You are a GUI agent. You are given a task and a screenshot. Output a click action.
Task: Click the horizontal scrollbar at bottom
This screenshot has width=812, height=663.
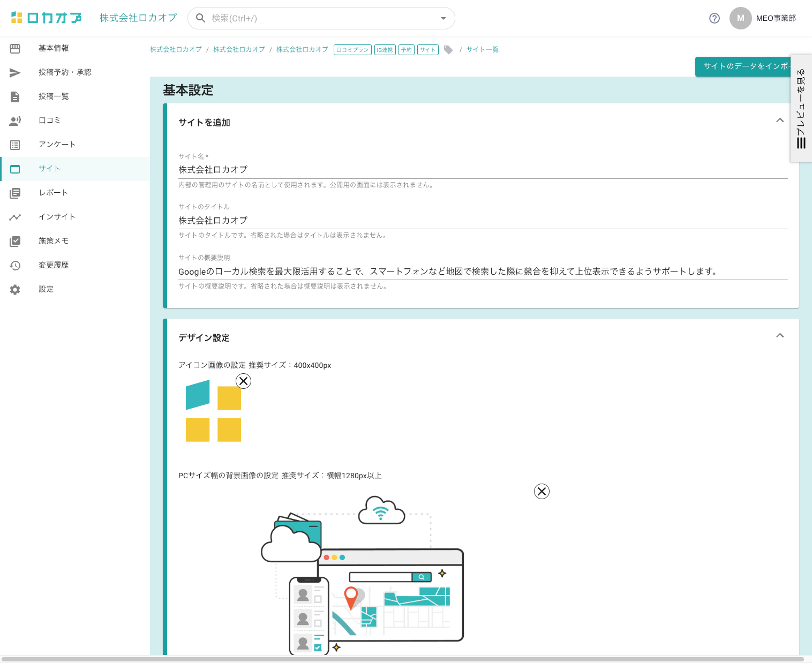[x=402, y=659]
